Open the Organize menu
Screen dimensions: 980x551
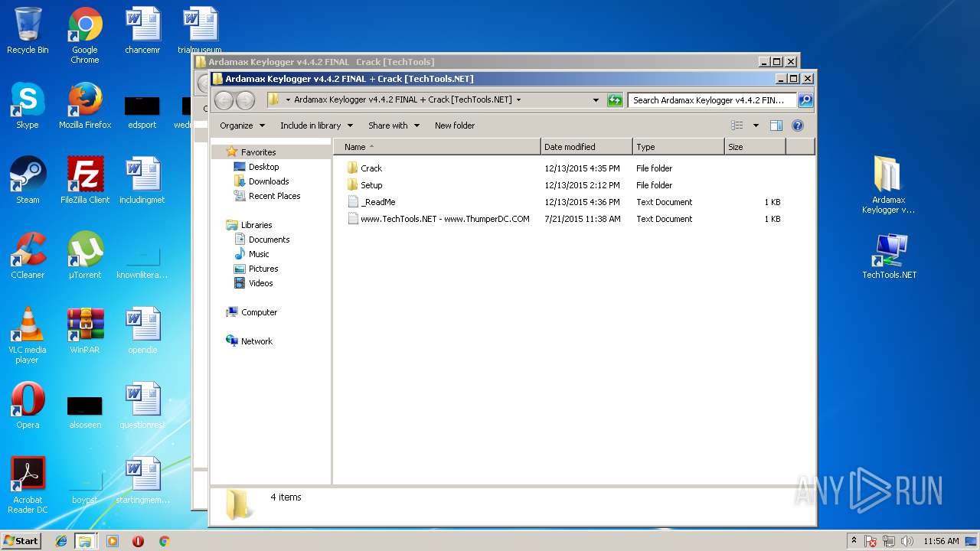(x=242, y=126)
